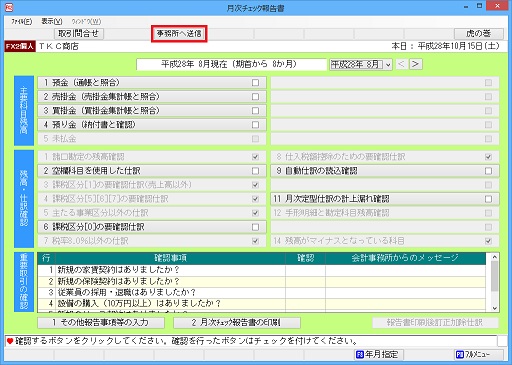Open the ファイル(F) menu
512x365 pixels.
[x=22, y=22]
